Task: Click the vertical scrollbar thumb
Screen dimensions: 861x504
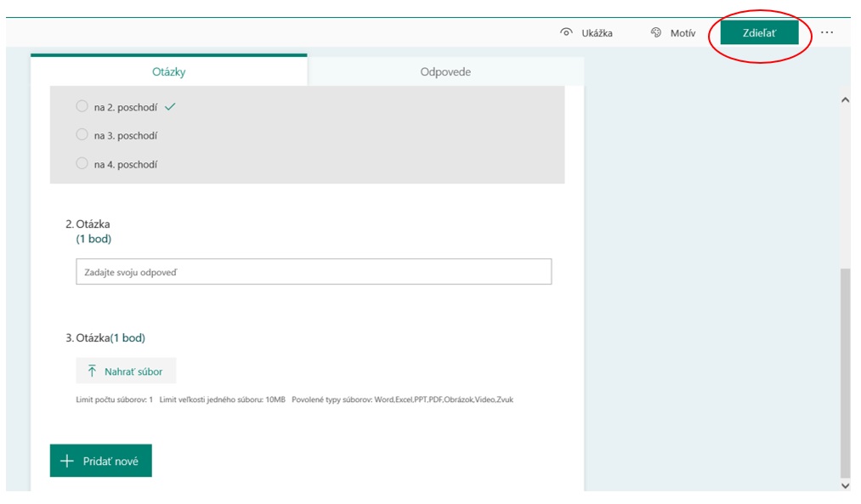Action: tap(845, 372)
